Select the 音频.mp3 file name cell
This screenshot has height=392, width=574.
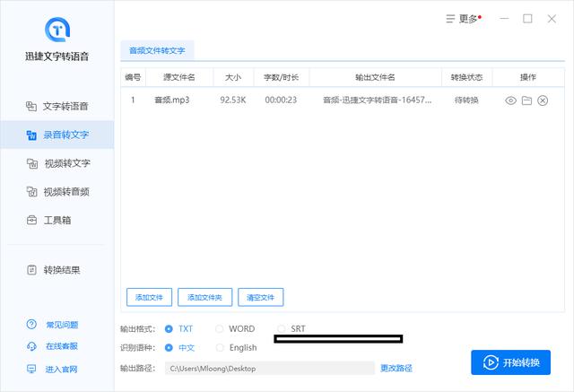coord(172,100)
